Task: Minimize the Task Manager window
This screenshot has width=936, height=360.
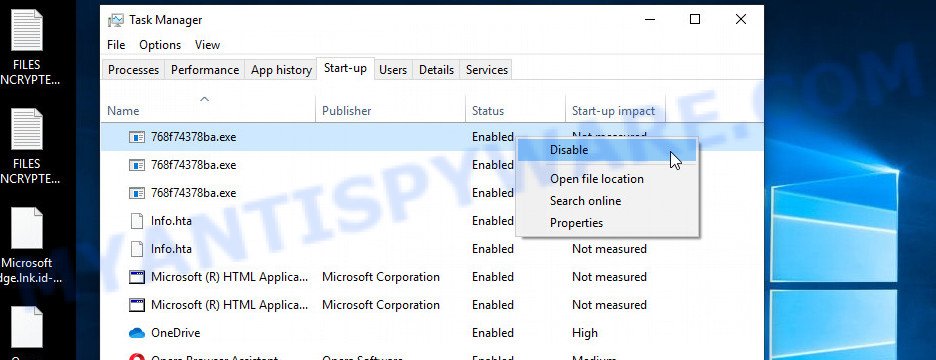Action: pyautogui.click(x=649, y=19)
